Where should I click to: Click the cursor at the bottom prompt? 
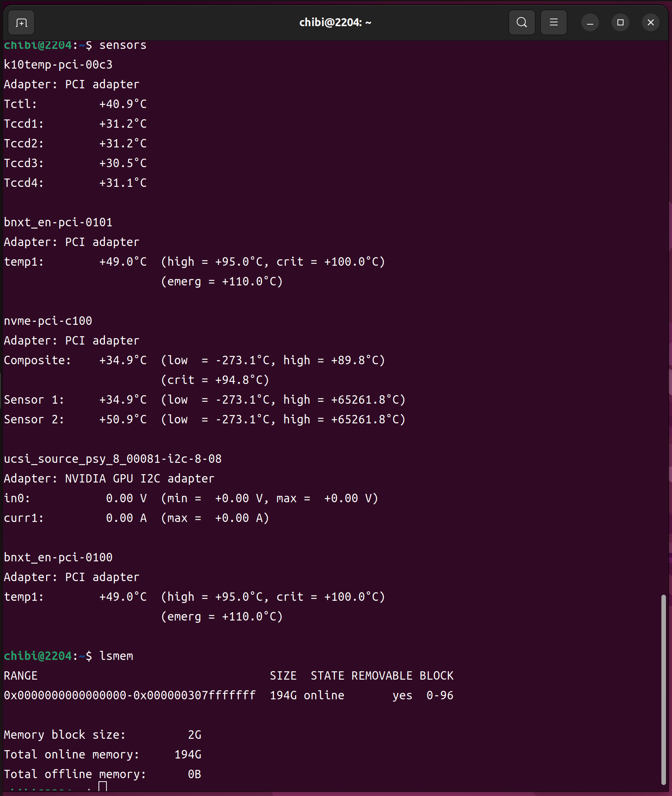pyautogui.click(x=103, y=786)
